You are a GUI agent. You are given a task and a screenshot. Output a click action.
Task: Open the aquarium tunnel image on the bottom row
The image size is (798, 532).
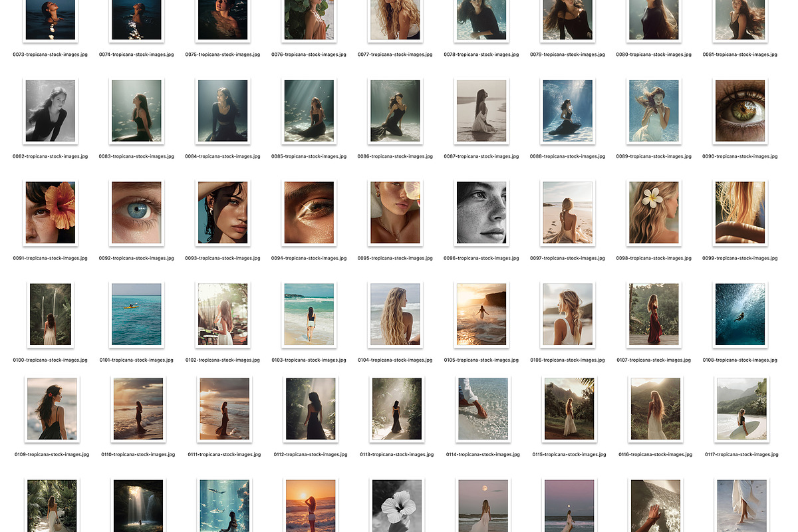(224, 505)
